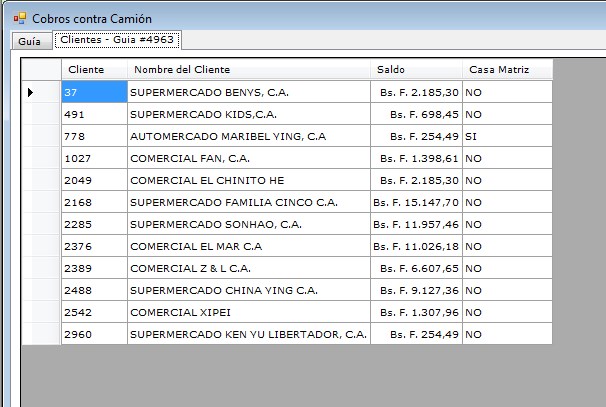Click SUPERMERCADO CHINA YING C.A. cell
The height and width of the screenshot is (407, 606).
pyautogui.click(x=249, y=290)
